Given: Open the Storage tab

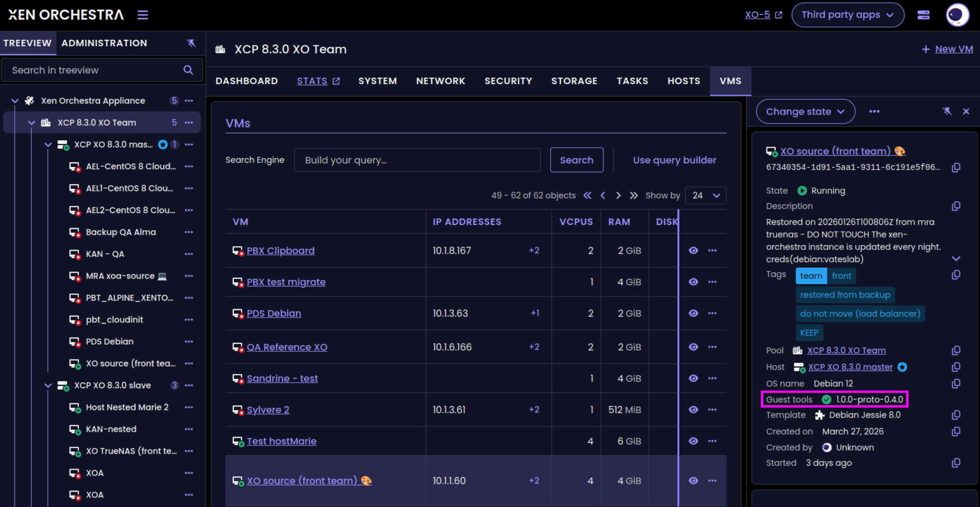Looking at the screenshot, I should (574, 81).
